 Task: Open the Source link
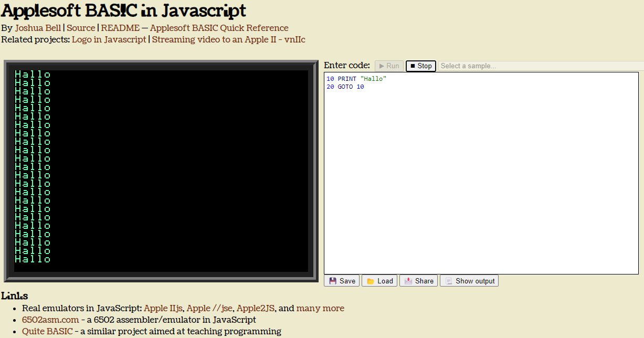pyautogui.click(x=81, y=28)
